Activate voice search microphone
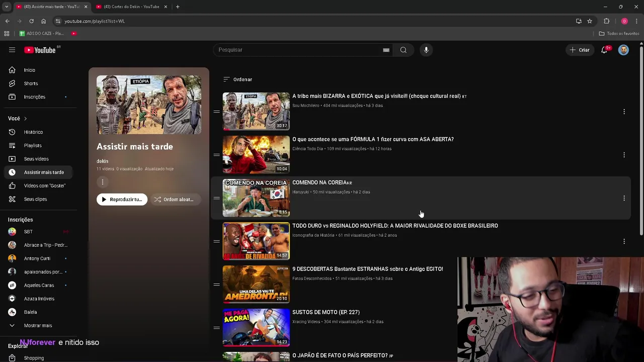 426,50
